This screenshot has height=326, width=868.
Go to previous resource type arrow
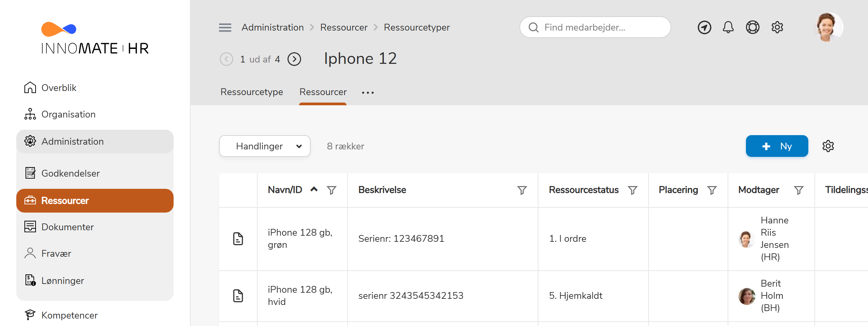coord(226,59)
